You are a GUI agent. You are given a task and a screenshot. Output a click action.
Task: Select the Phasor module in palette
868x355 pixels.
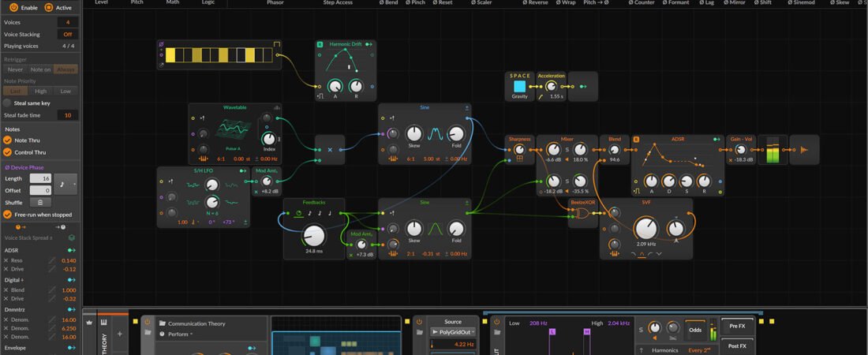coord(275,3)
